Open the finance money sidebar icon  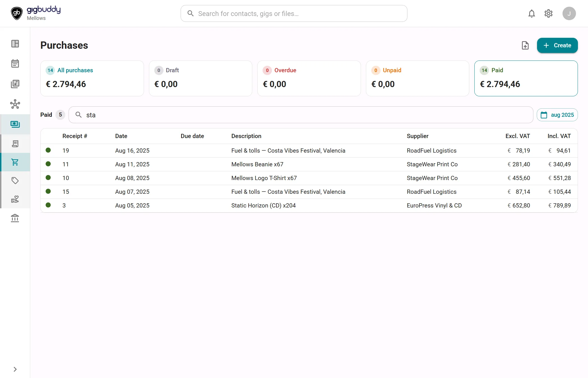click(15, 124)
